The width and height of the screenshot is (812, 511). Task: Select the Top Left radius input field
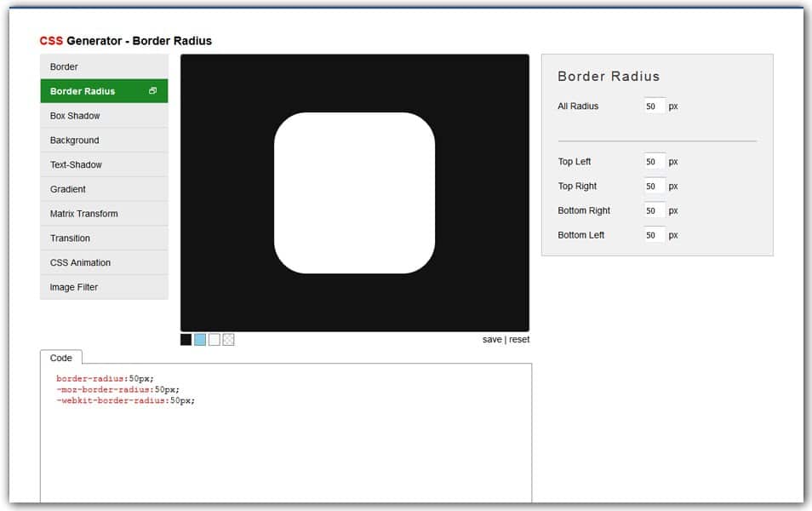pos(654,161)
